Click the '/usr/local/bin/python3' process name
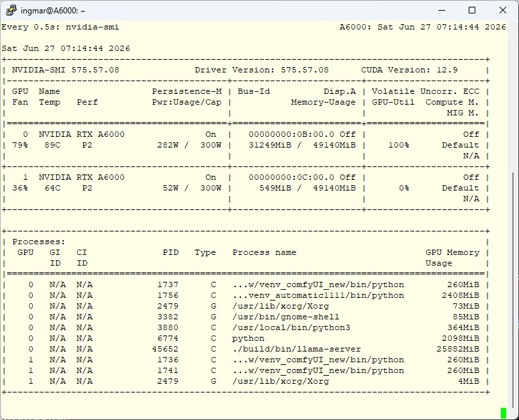The height and width of the screenshot is (420, 519). (x=291, y=327)
